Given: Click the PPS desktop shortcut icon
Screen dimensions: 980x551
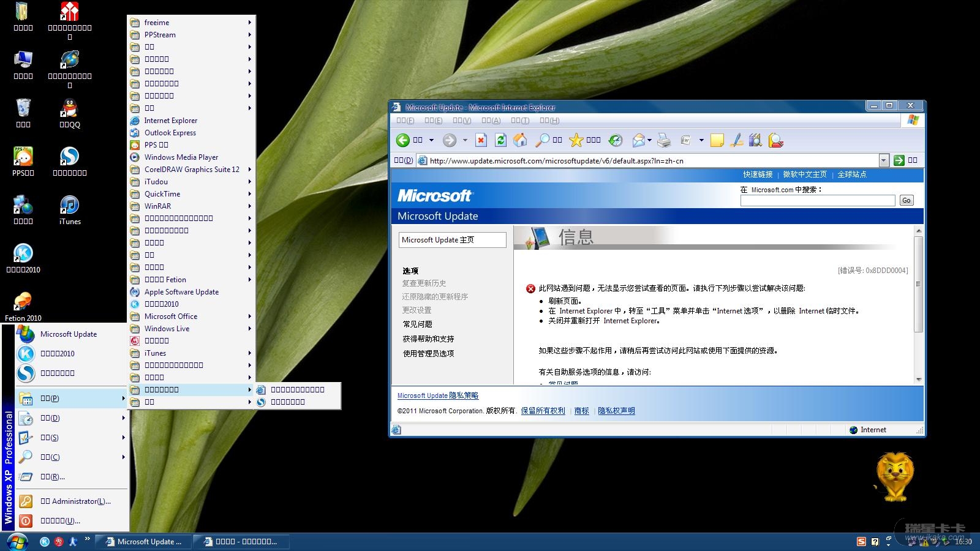Looking at the screenshot, I should click(23, 161).
